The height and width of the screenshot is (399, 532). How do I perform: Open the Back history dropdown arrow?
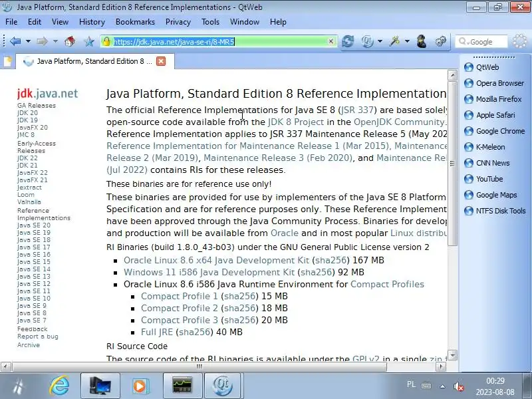pos(28,41)
